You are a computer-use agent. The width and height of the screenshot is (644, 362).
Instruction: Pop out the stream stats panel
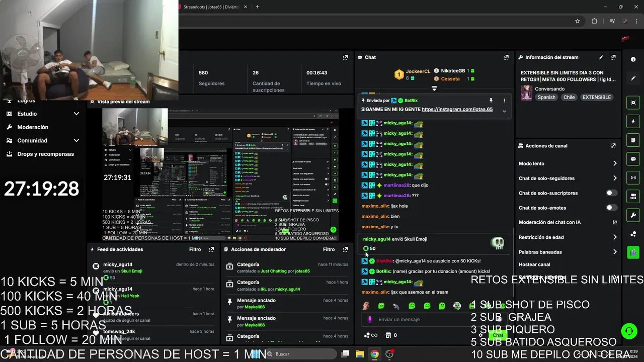[345, 57]
